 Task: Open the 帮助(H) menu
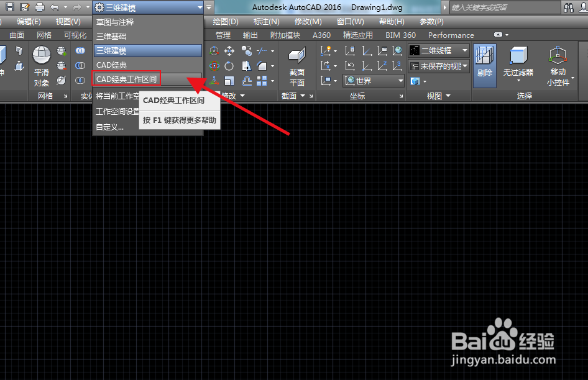(x=392, y=21)
